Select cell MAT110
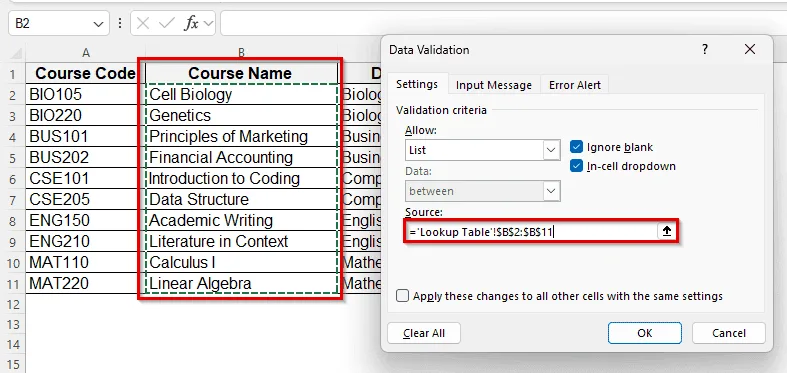787x373 pixels. 85,263
